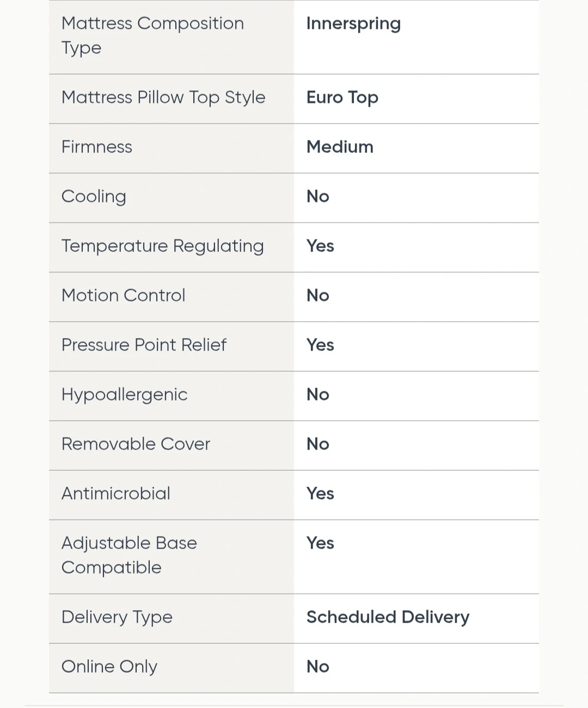This screenshot has height=708, width=588.
Task: Click the Antimicrobial row label
Action: click(116, 494)
